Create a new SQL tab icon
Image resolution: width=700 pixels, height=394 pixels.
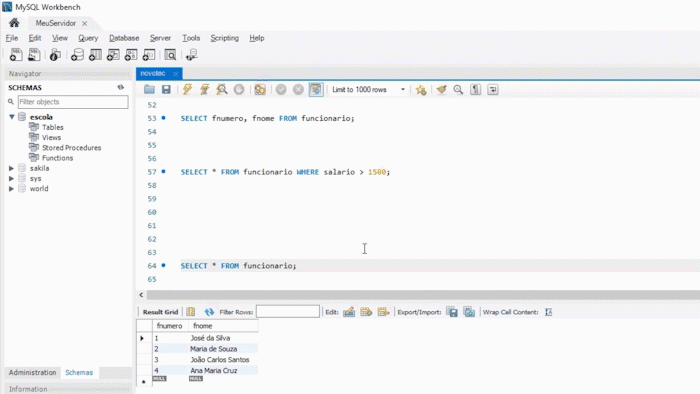pyautogui.click(x=16, y=55)
